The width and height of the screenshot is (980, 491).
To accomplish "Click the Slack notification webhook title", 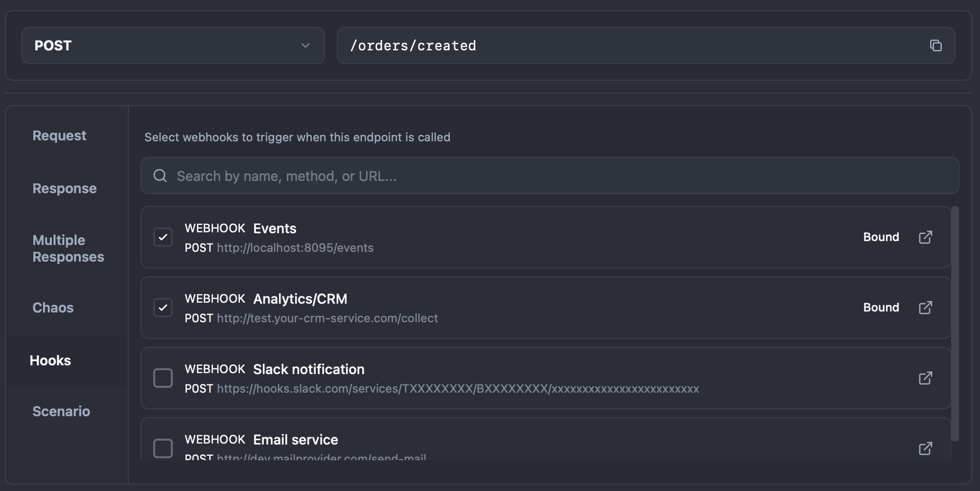I will [x=308, y=369].
